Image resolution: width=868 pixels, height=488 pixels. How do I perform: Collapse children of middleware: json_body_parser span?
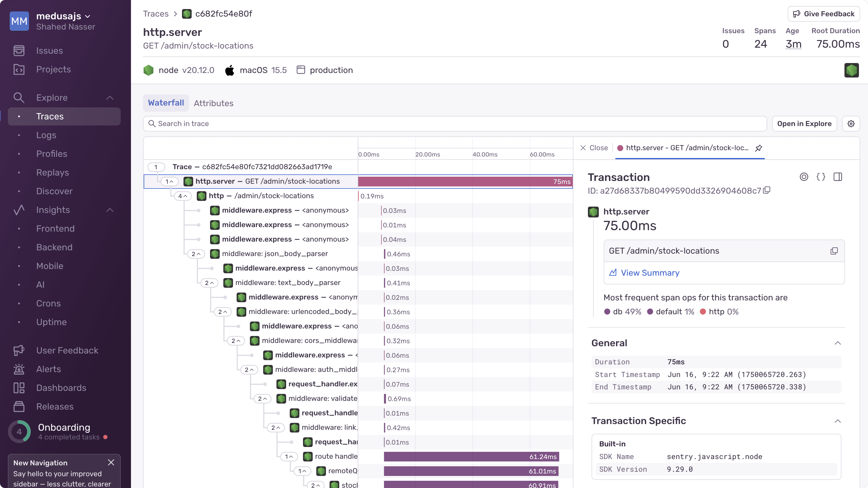(196, 254)
